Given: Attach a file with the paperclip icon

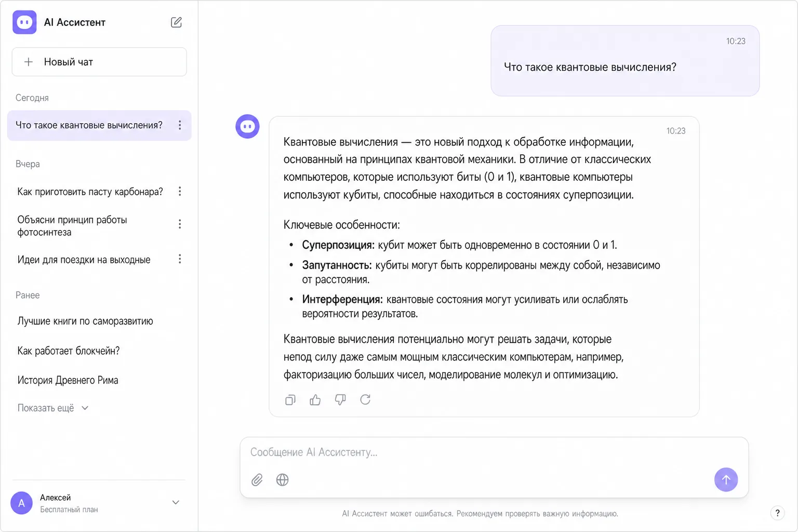Looking at the screenshot, I should pos(257,480).
